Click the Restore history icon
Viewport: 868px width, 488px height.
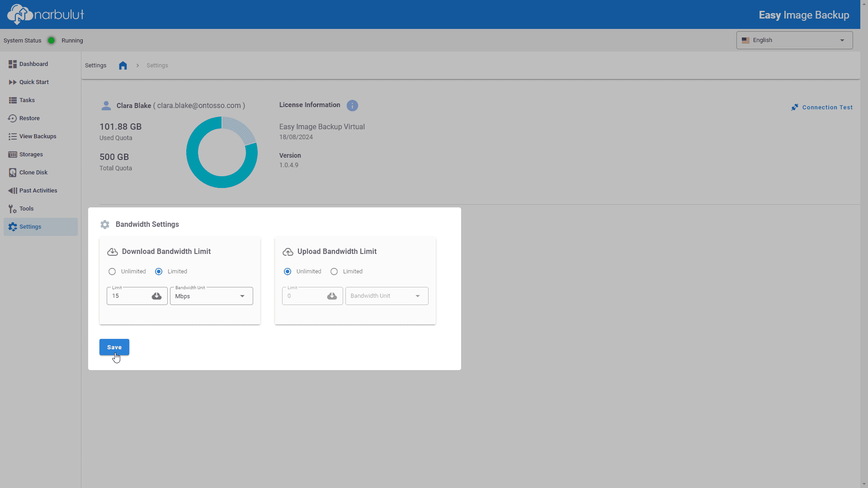13,118
